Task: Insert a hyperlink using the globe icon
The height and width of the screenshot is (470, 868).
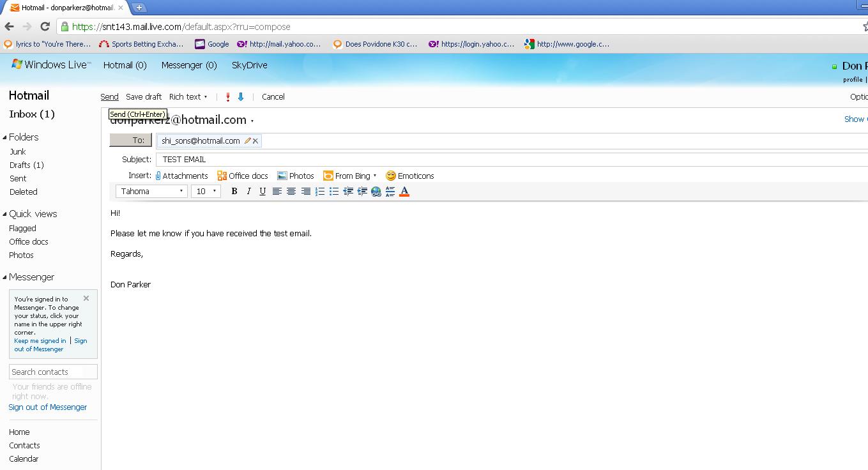Action: coord(376,192)
